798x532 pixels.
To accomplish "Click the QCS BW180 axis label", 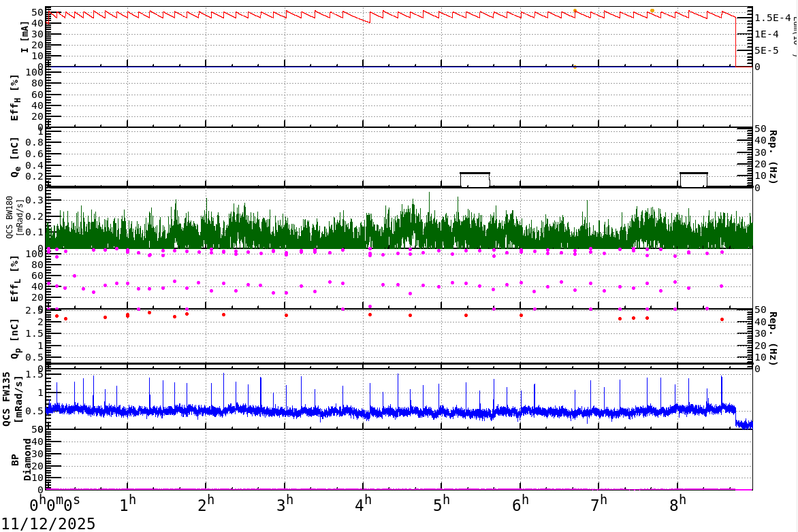I will [x=15, y=218].
